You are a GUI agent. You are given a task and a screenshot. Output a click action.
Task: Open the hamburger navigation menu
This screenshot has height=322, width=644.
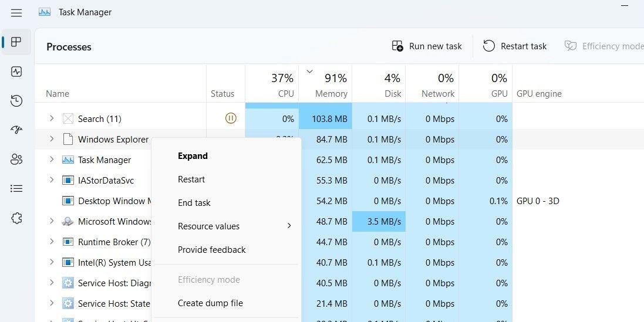click(16, 12)
